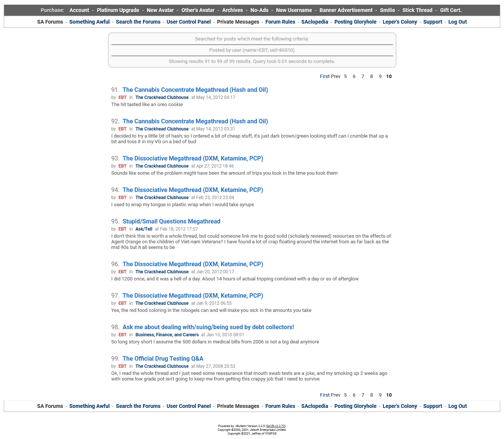The width and height of the screenshot is (504, 439).
Task: View Forum Rules in the top navigation
Action: [280, 22]
